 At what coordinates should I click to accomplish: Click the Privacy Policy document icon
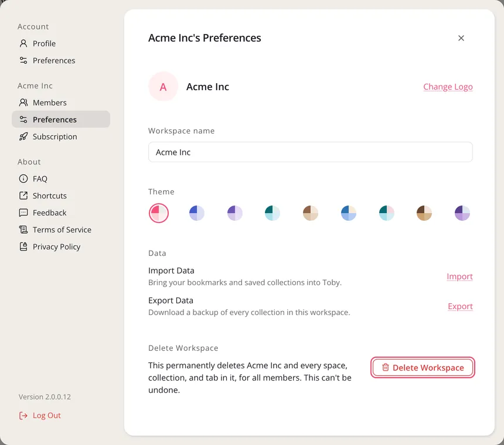23,247
